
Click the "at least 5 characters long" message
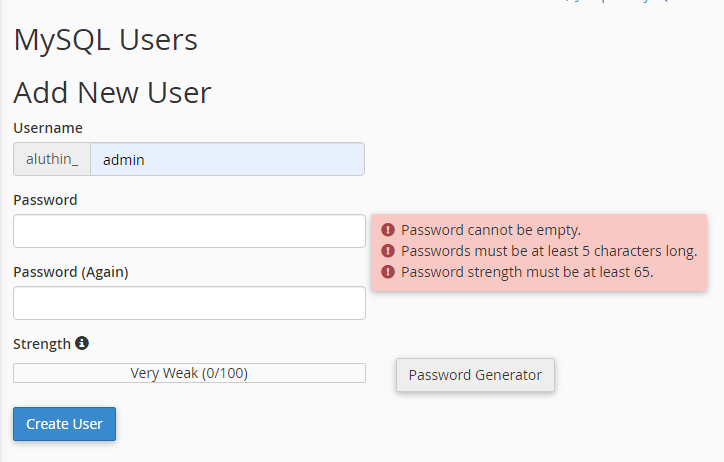pyautogui.click(x=549, y=251)
